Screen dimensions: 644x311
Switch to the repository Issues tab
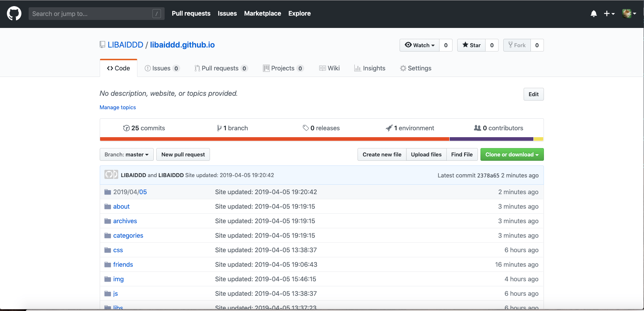pos(162,68)
